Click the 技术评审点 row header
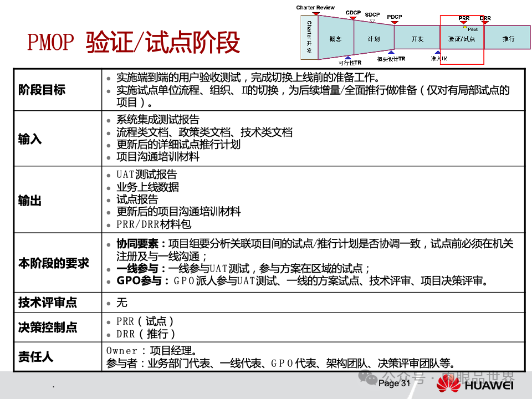The width and height of the screenshot is (532, 399). point(48,303)
